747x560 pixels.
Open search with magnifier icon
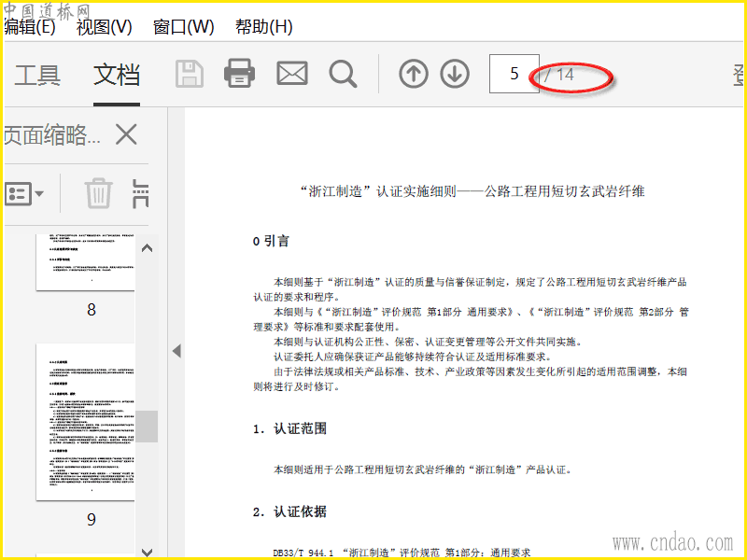point(343,74)
